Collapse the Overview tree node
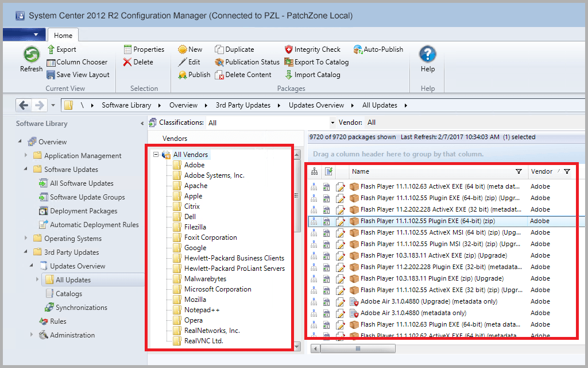 coord(20,141)
